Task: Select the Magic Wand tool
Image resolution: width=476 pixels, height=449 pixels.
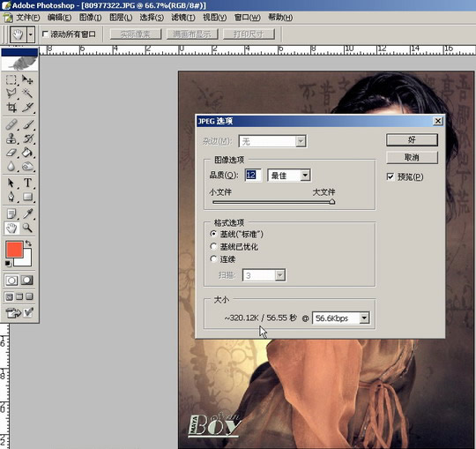Action: (x=27, y=94)
